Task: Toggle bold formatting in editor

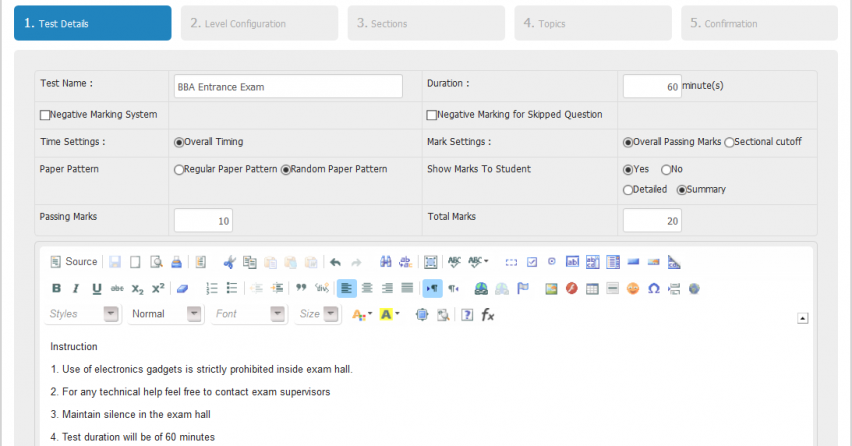Action: pos(56,288)
